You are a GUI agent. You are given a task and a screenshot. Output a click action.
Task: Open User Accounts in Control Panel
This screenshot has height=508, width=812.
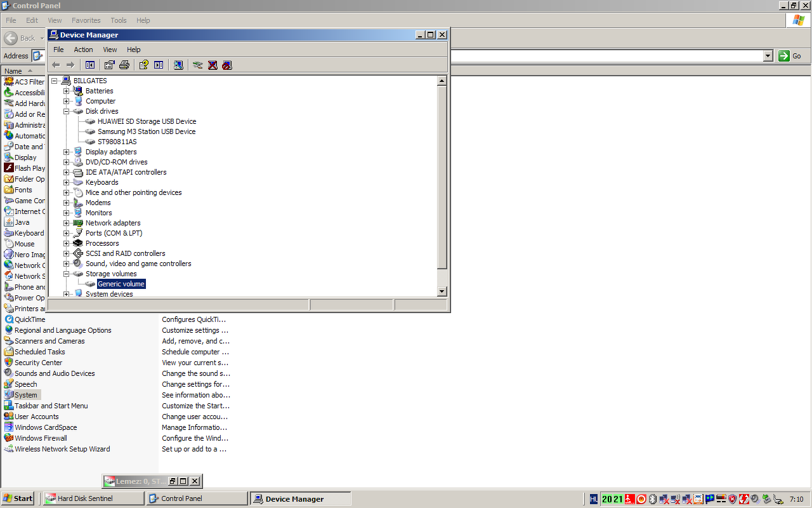(x=32, y=417)
